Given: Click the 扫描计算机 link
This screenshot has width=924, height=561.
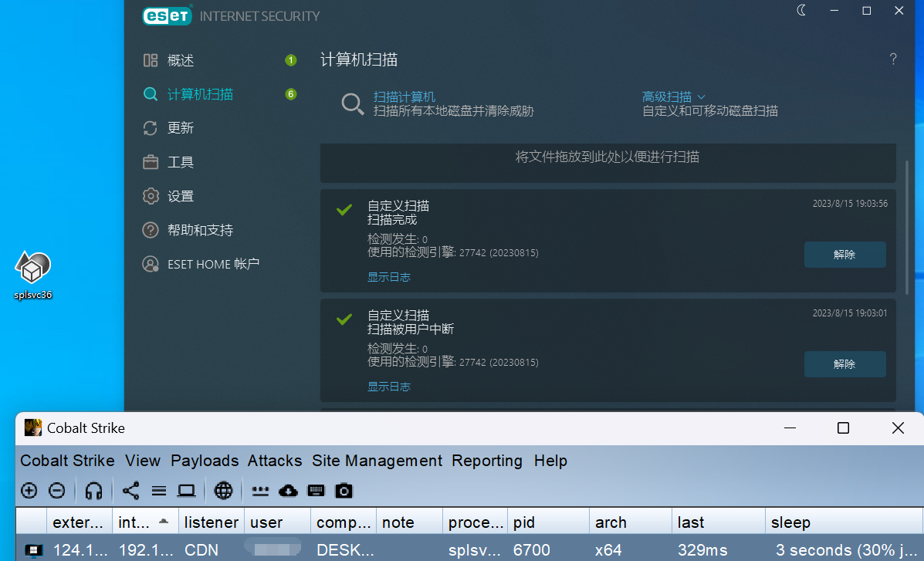Looking at the screenshot, I should point(404,96).
